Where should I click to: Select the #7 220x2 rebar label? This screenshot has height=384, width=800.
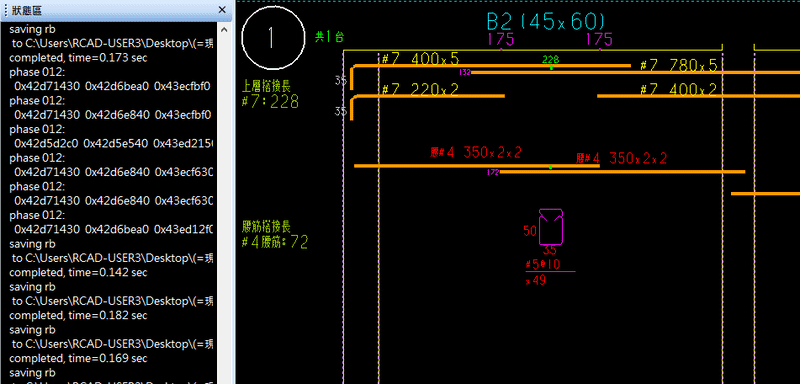[x=420, y=90]
